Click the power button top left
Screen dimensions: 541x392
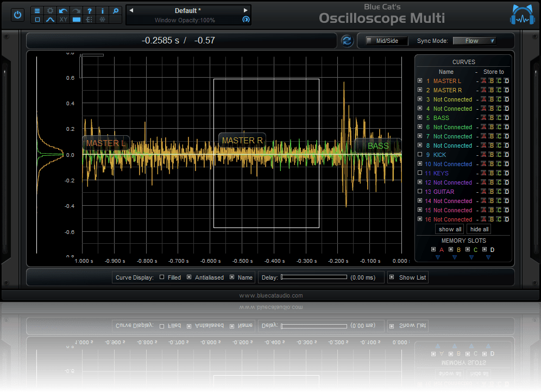click(x=17, y=14)
